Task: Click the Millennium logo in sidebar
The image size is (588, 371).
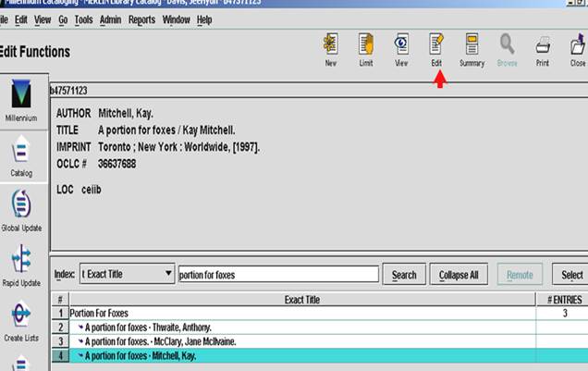Action: point(21,101)
